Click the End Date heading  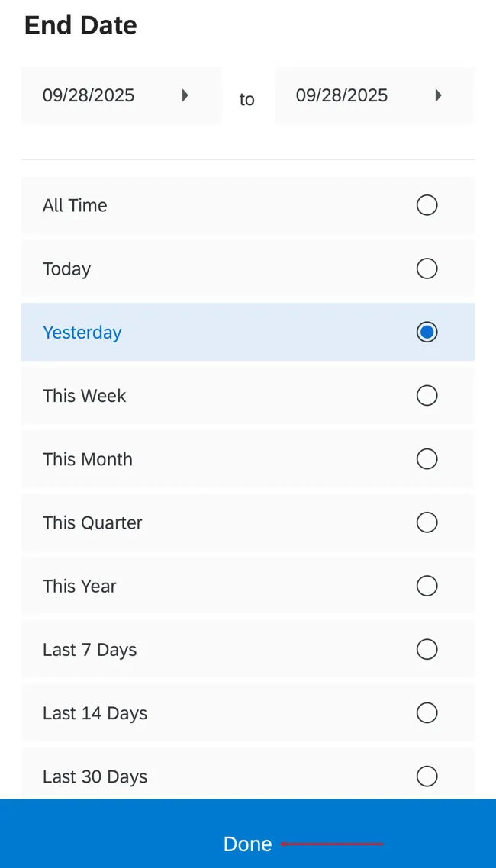point(79,24)
